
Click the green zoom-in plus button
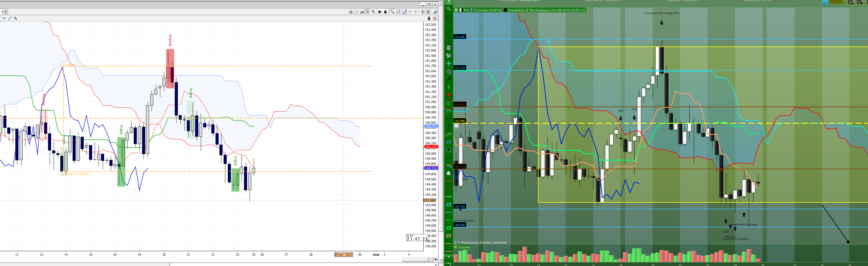(x=416, y=12)
